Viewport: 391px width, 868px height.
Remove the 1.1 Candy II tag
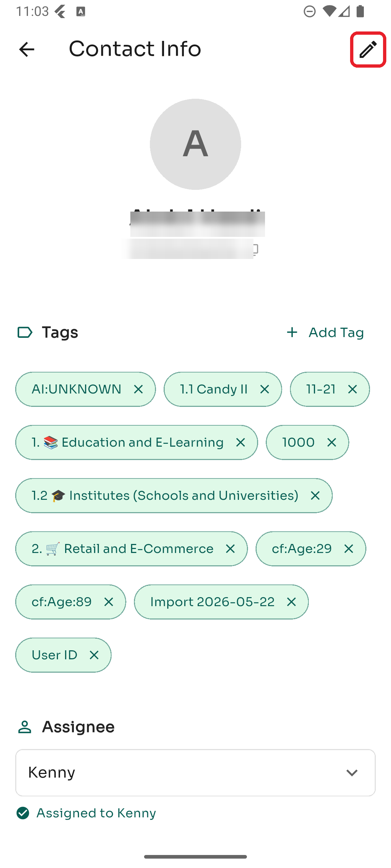(265, 389)
